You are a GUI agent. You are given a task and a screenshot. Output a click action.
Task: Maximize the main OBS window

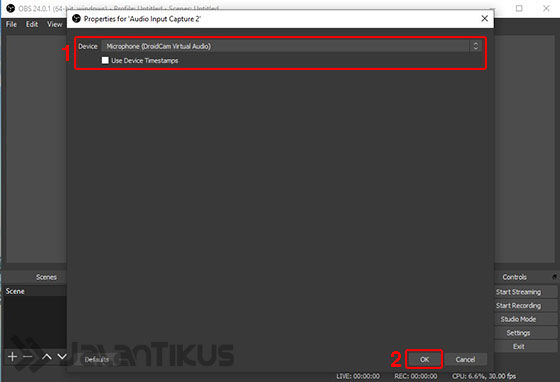[519, 8]
